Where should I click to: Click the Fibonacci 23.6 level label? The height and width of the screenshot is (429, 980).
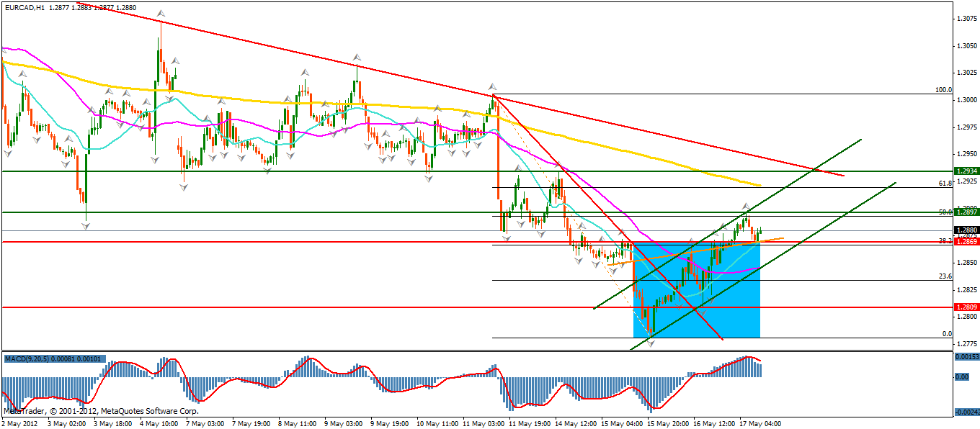[945, 276]
